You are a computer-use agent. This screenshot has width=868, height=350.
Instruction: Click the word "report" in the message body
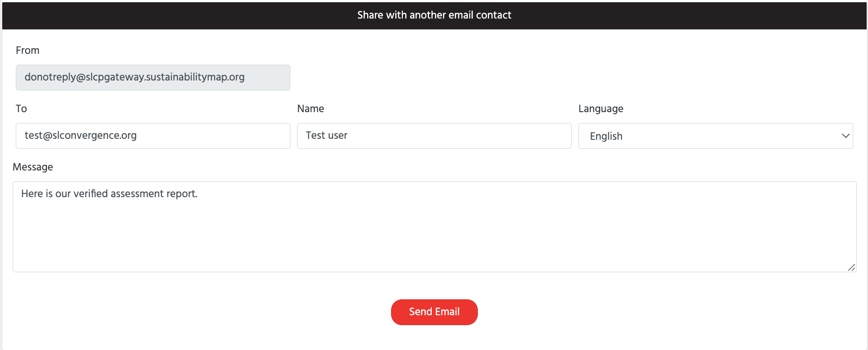pyautogui.click(x=182, y=194)
